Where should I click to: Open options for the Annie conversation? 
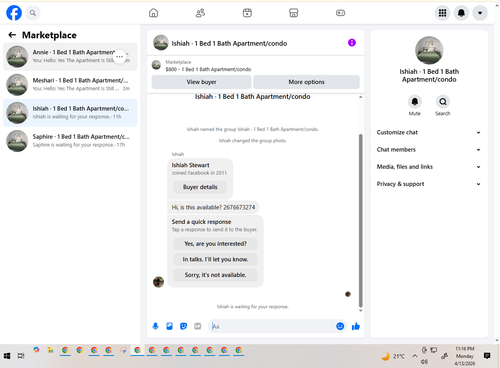click(119, 56)
